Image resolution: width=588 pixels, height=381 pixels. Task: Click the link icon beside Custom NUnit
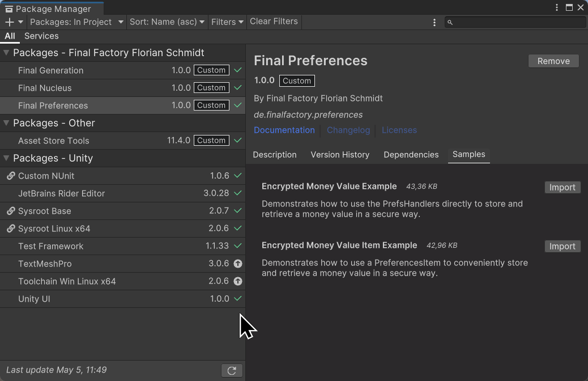11,176
